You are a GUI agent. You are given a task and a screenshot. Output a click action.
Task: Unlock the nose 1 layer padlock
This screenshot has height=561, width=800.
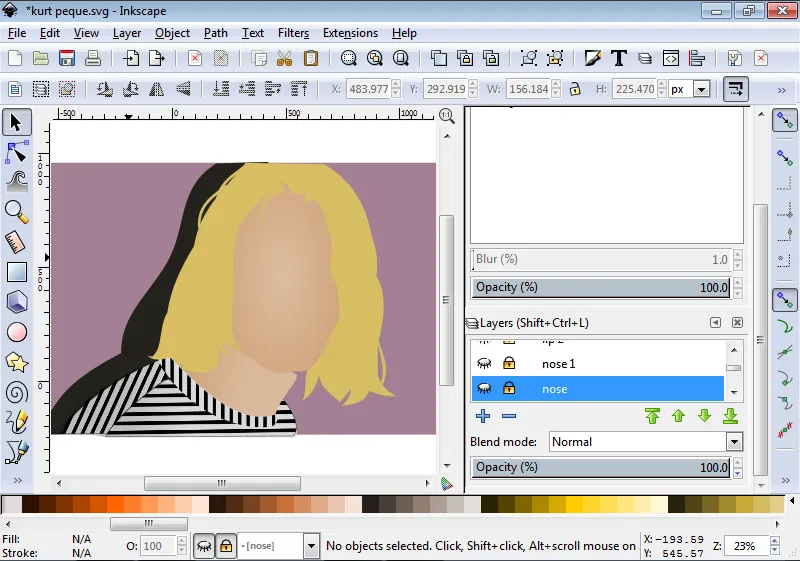coord(509,363)
